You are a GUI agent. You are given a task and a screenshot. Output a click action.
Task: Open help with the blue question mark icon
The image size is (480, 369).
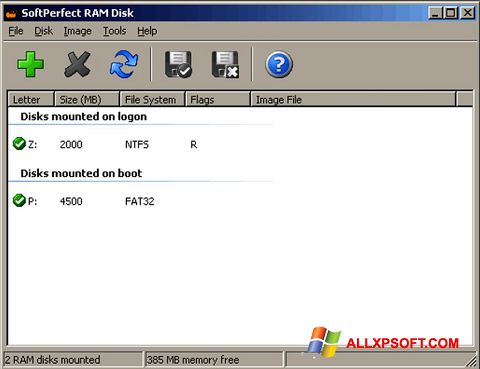coord(279,64)
